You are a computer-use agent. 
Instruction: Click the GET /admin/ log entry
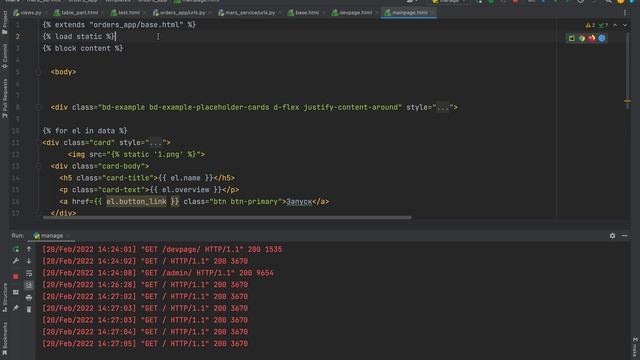pos(158,273)
